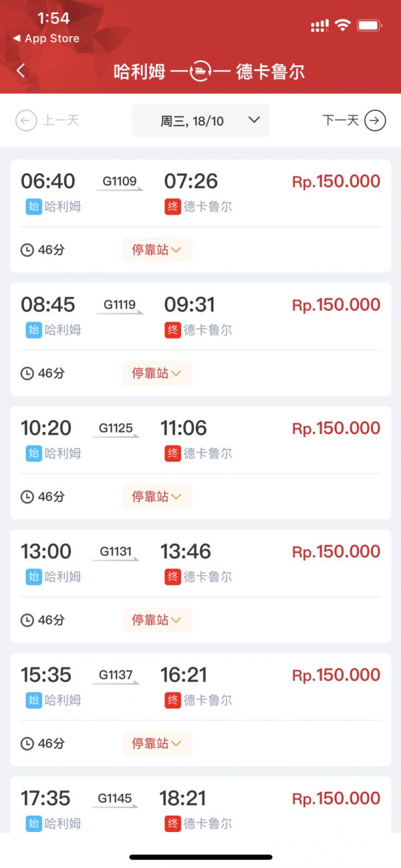Expand 停靠站 stops for train G1109
The image size is (401, 868).
[x=157, y=250]
